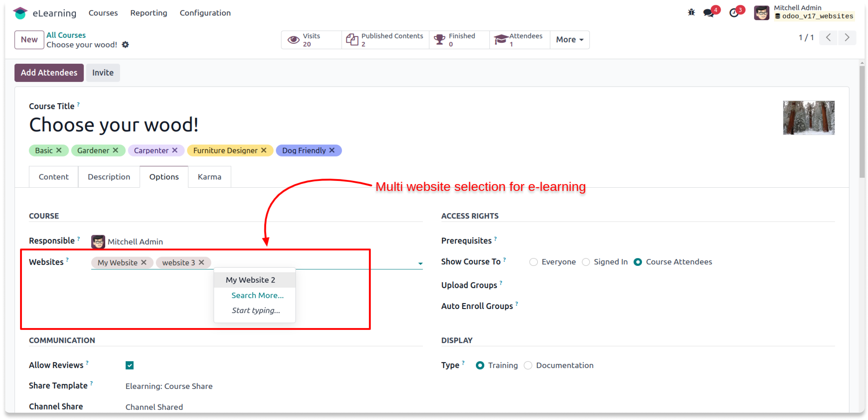Viewport: 868px width, 420px height.
Task: Expand the More dropdown button
Action: 570,40
